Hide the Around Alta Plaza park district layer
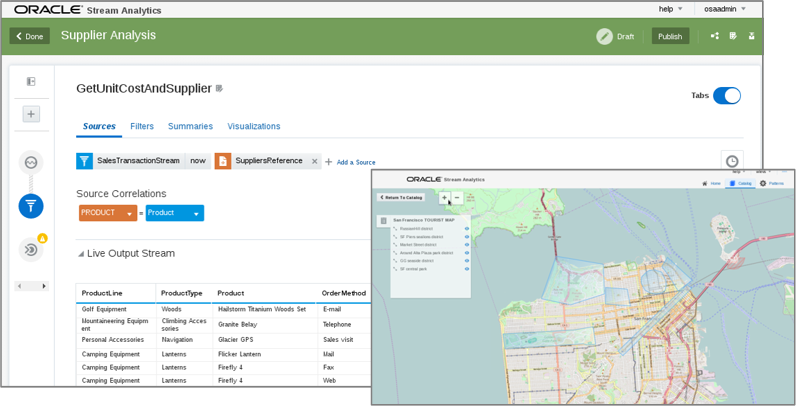Image resolution: width=800 pixels, height=410 pixels. [x=467, y=253]
